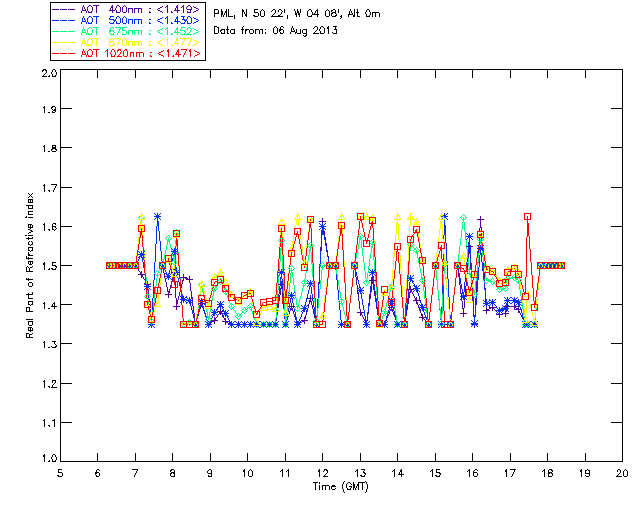Click the y-axis tick label 1.9
The image size is (640, 512).
[49, 109]
